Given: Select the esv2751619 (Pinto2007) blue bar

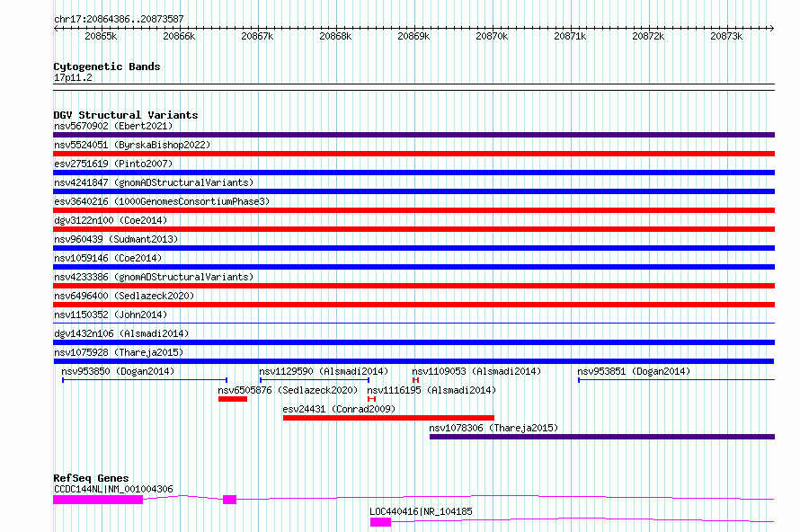Looking at the screenshot, I should [x=413, y=173].
